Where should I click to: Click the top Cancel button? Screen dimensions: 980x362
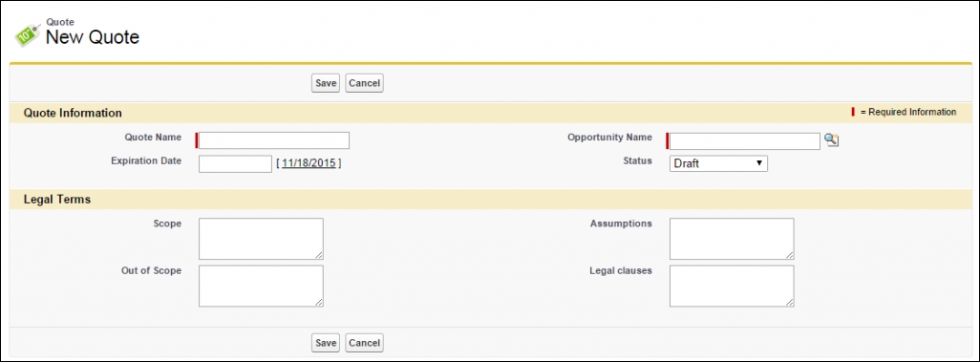pyautogui.click(x=364, y=83)
